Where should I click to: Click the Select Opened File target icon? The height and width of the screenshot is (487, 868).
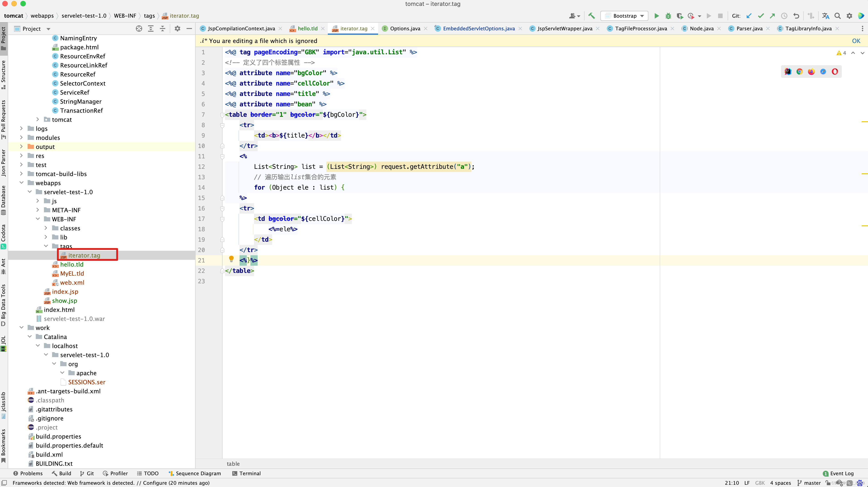[139, 29]
